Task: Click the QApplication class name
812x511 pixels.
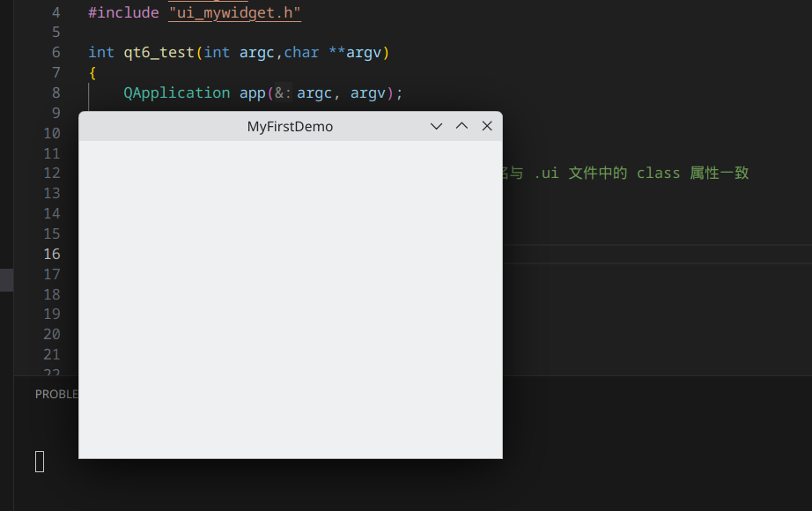Action: click(x=177, y=93)
